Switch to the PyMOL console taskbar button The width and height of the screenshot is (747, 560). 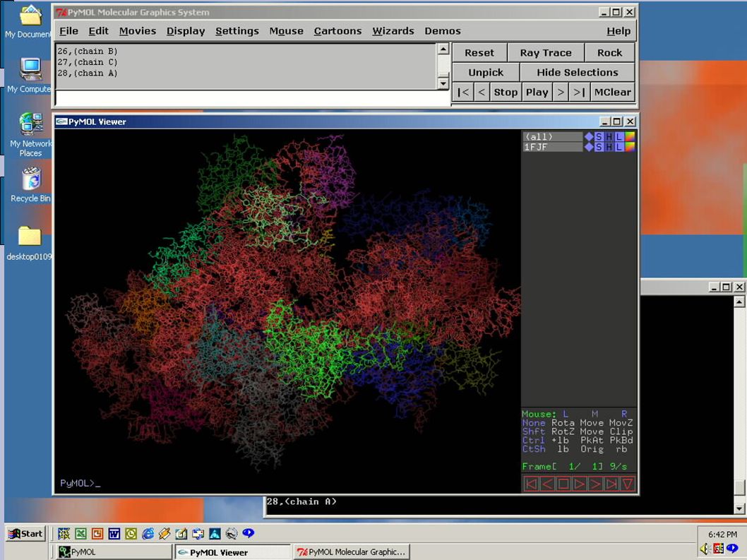(114, 552)
